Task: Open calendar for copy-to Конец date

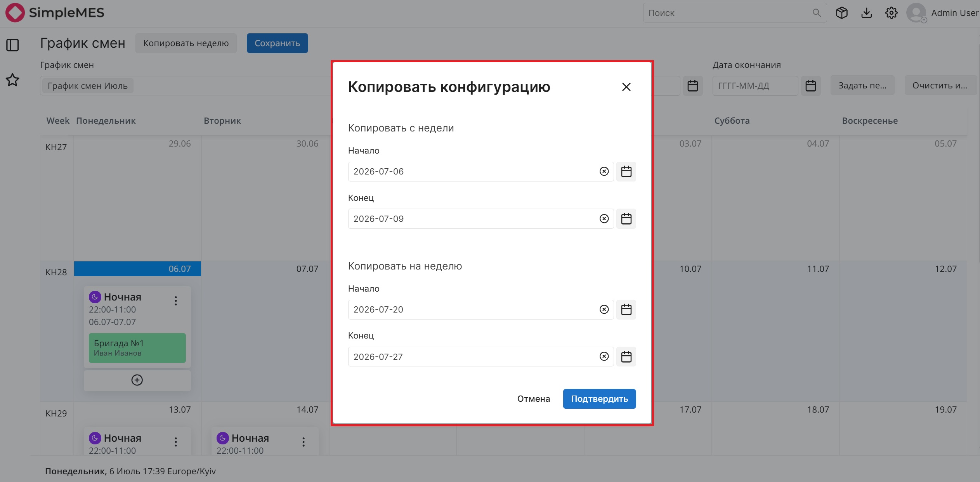Action: click(626, 356)
